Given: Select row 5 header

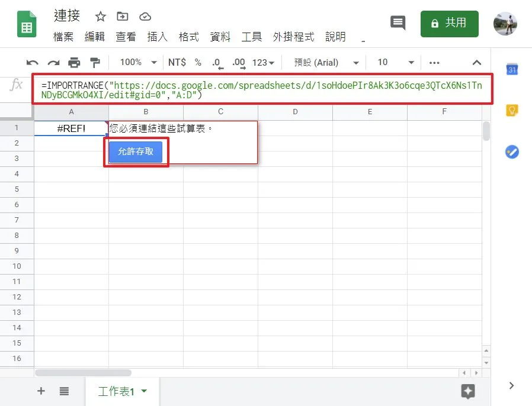Looking at the screenshot, I should [x=17, y=189].
